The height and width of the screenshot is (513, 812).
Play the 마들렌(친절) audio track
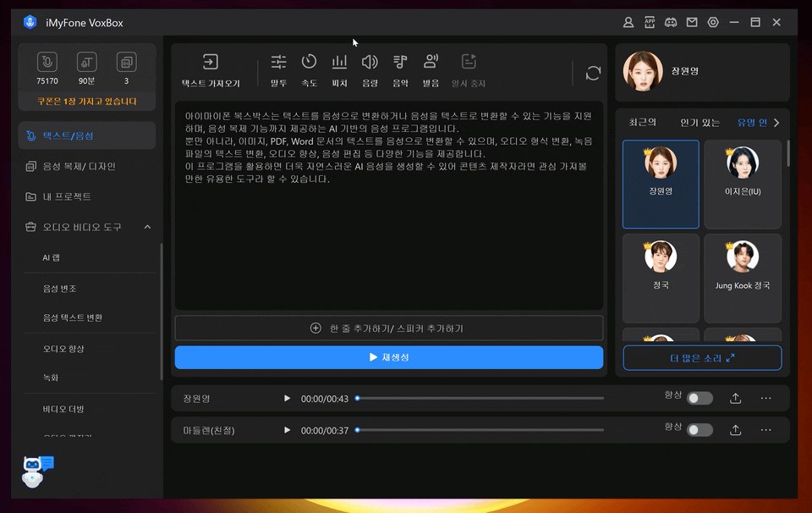coord(287,430)
